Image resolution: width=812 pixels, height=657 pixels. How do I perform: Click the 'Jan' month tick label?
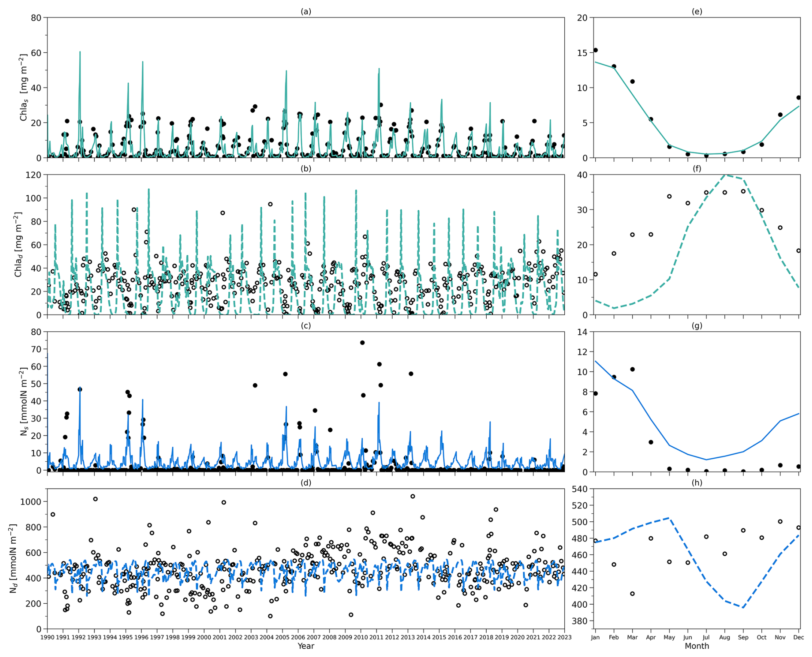pyautogui.click(x=595, y=637)
